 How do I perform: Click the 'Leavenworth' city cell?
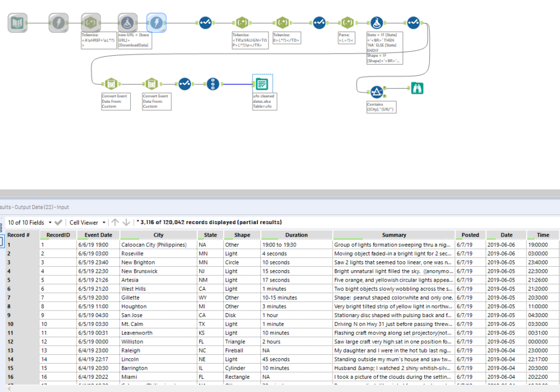(159, 333)
